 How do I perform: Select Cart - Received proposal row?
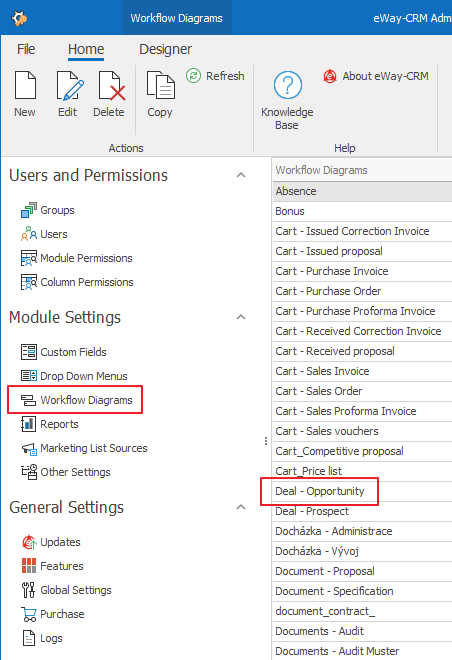[362, 351]
